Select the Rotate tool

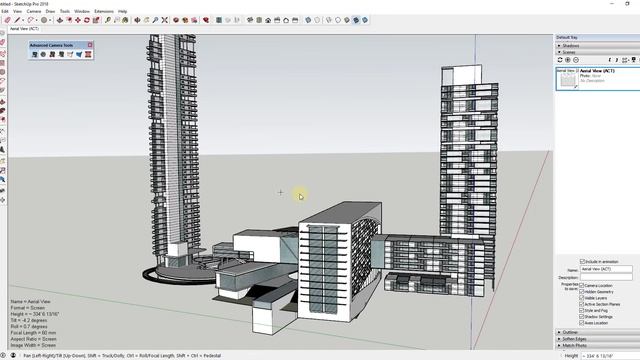pos(87,20)
